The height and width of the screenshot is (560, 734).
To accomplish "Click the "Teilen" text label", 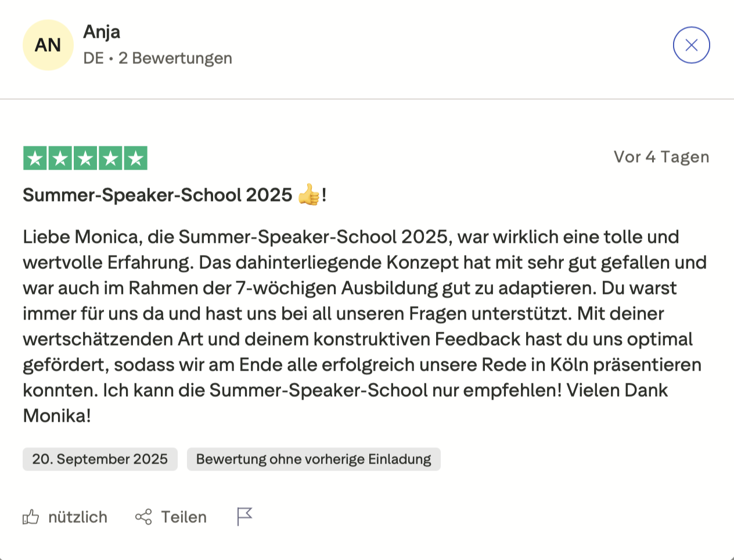I will (183, 517).
